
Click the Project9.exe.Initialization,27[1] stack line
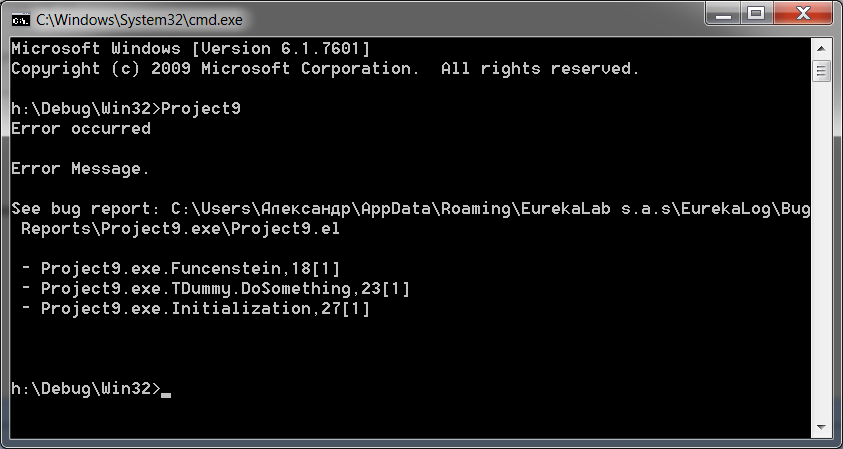tap(195, 309)
